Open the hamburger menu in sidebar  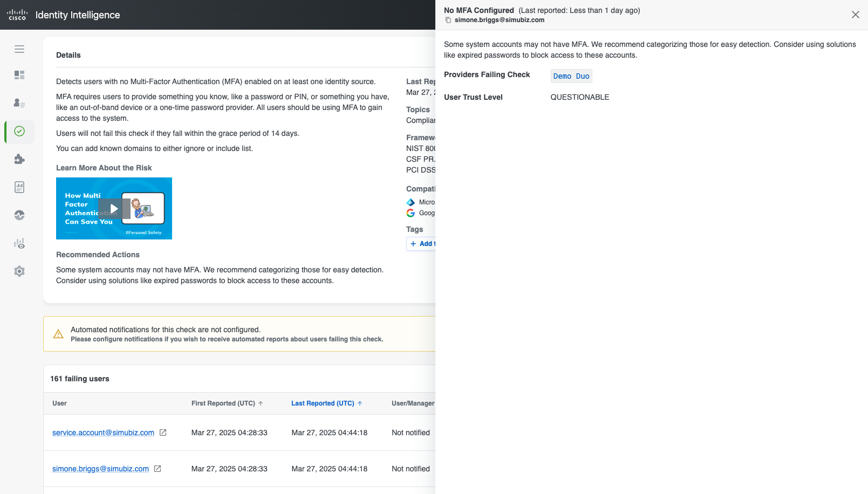pyautogui.click(x=19, y=49)
